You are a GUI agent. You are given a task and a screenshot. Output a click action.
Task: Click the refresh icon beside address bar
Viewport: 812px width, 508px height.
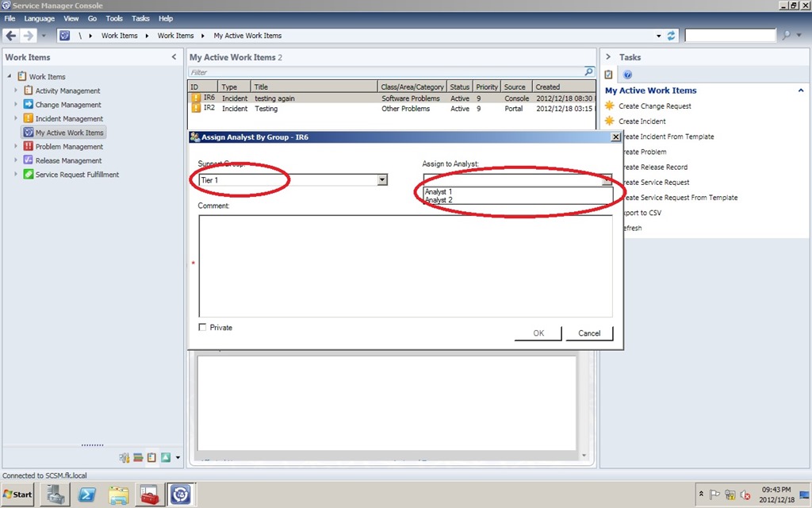pos(672,36)
